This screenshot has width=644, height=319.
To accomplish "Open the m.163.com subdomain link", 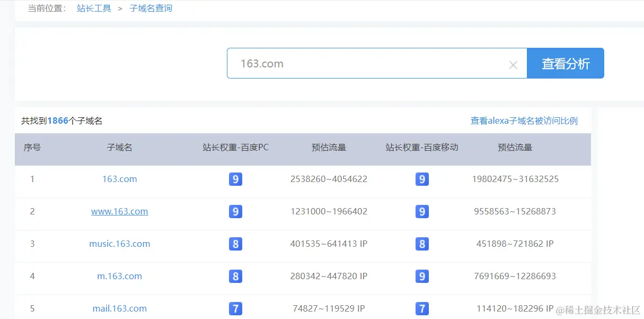I will [120, 276].
